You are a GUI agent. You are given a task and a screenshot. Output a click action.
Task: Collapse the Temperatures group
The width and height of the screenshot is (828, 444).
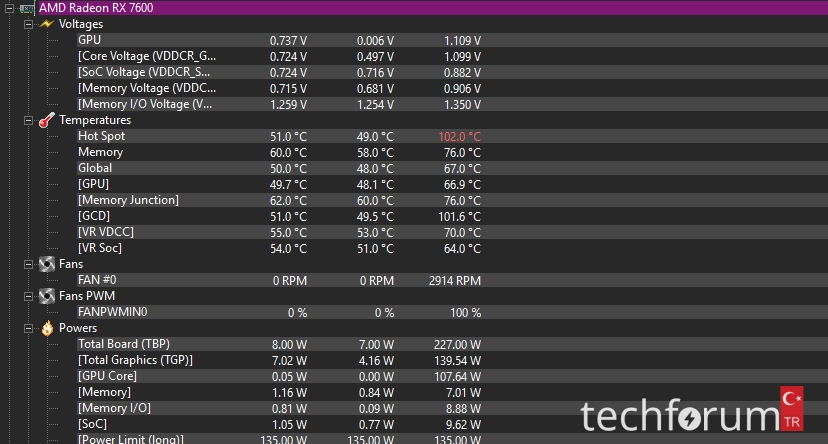[29, 120]
